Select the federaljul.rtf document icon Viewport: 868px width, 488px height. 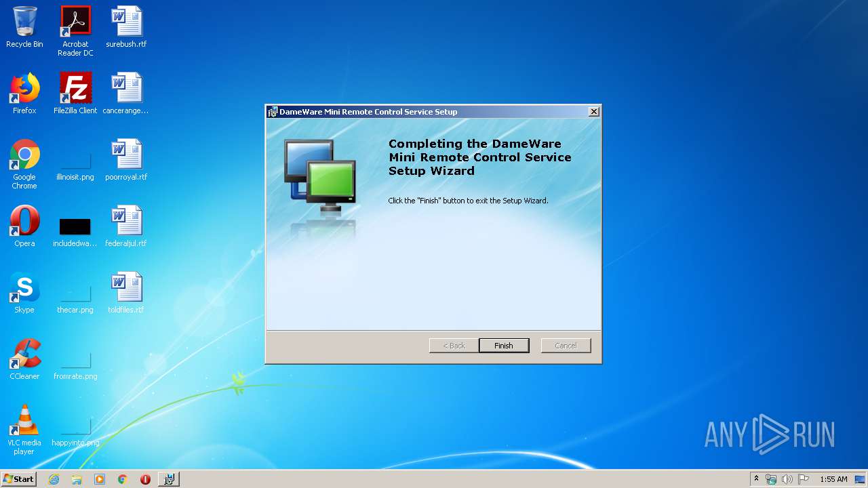click(126, 226)
